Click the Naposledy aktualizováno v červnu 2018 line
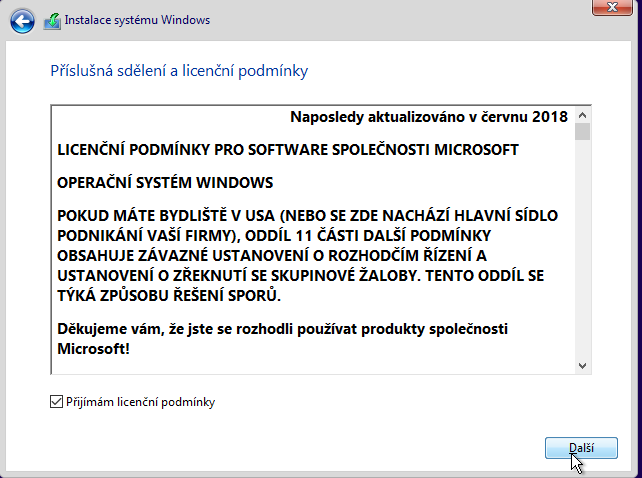642x478 pixels. (429, 117)
